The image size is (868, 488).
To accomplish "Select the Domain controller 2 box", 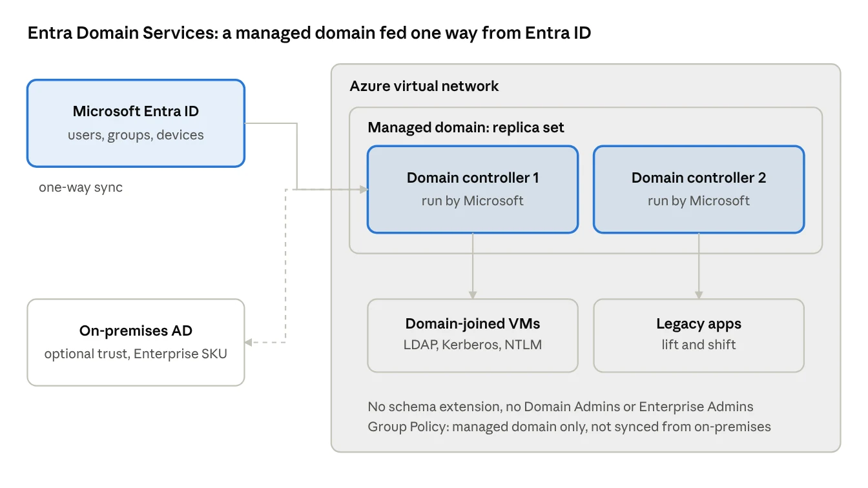I will (x=699, y=189).
